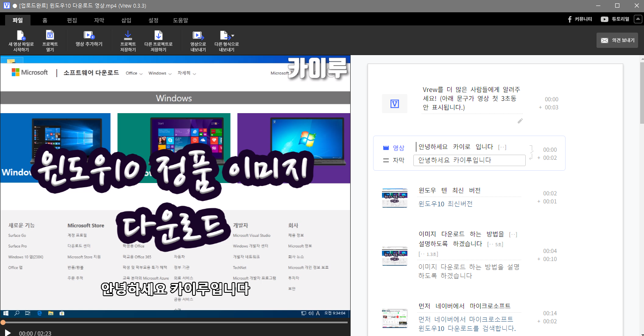The image size is (644, 336).
Task: Switch to the 편집 tab
Action: [72, 20]
